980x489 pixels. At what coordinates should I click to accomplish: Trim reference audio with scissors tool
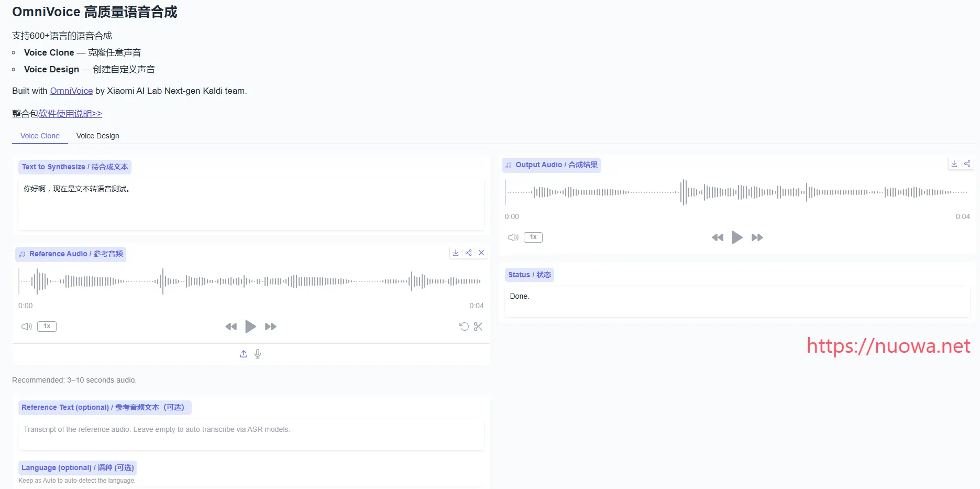[477, 326]
